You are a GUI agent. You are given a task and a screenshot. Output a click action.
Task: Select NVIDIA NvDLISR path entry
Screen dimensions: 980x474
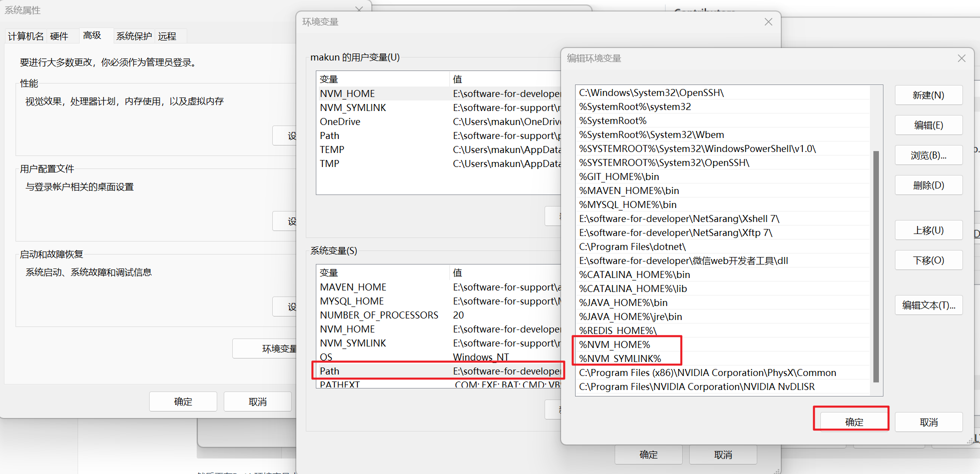723,386
